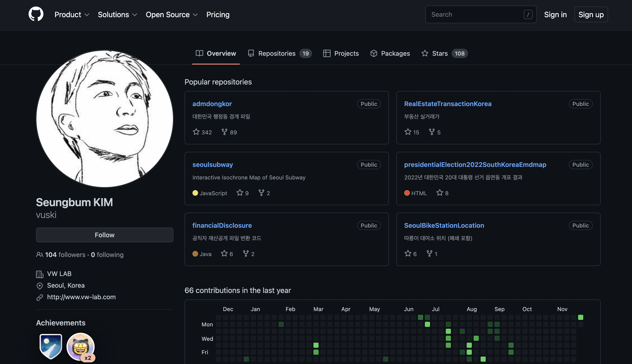The height and width of the screenshot is (364, 632).
Task: Click the fork icon on admdongkor
Action: [x=224, y=132]
